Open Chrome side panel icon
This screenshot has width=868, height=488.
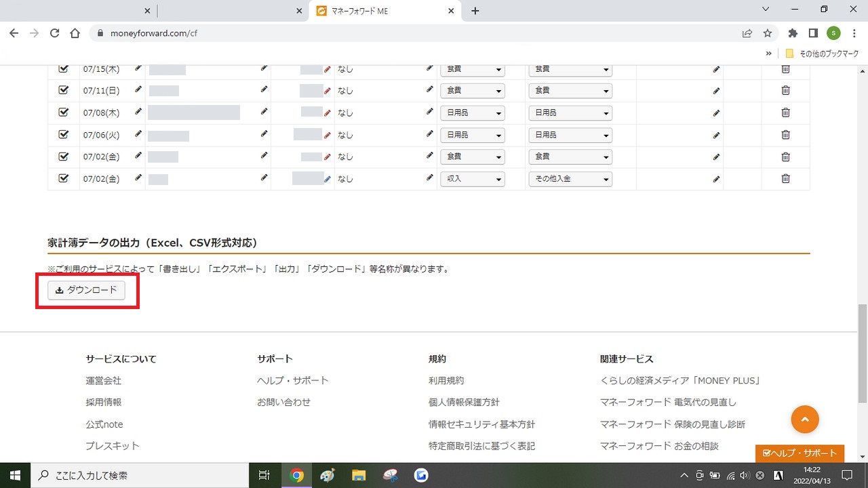tap(814, 33)
